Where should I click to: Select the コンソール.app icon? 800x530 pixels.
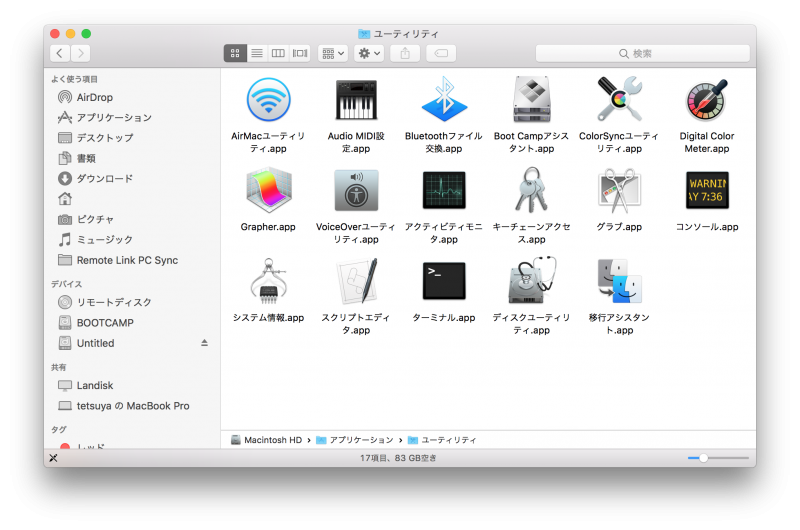point(706,190)
